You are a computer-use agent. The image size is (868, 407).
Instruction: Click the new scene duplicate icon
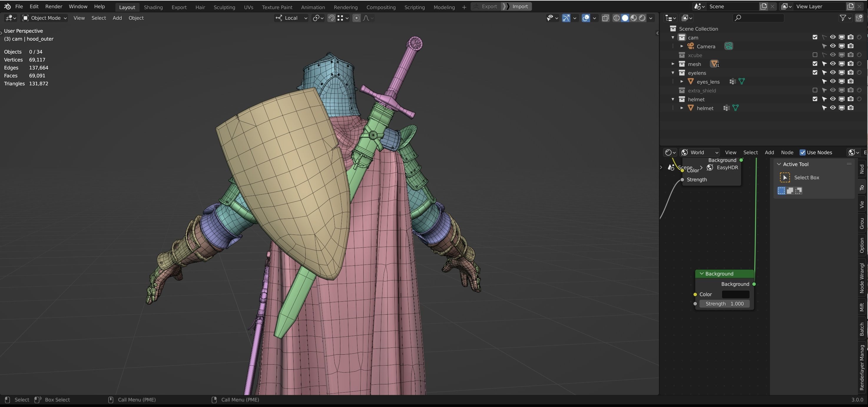click(x=763, y=6)
